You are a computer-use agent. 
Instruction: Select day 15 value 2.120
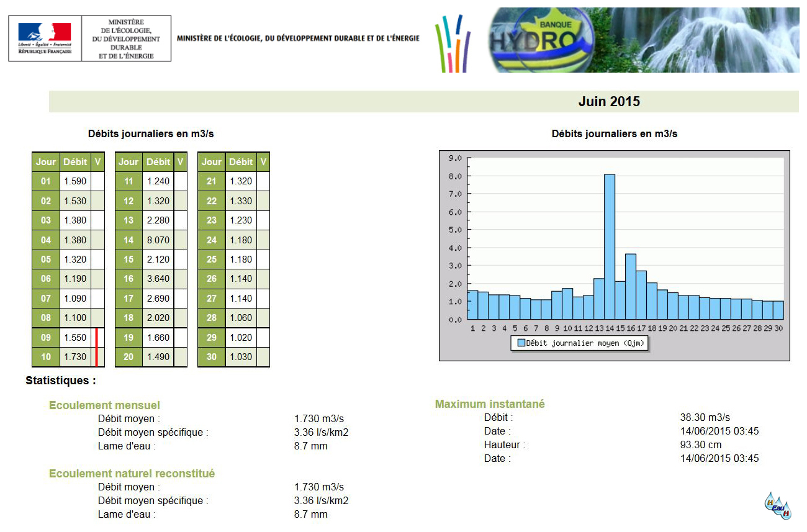click(x=158, y=259)
